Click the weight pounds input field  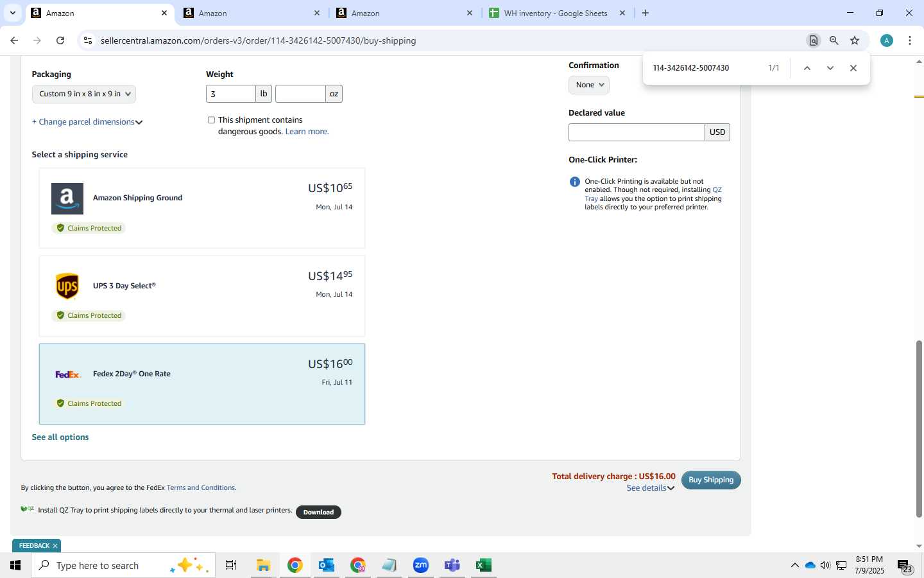[231, 94]
